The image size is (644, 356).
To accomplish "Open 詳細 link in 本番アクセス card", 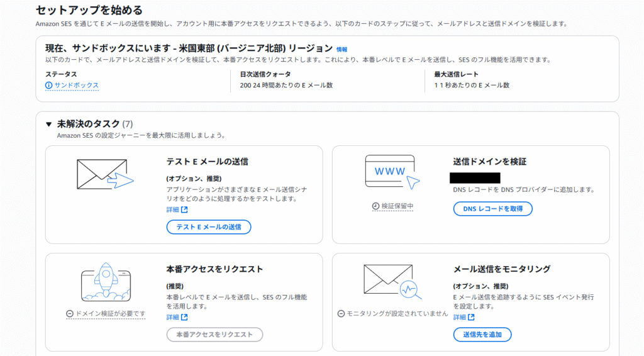I will (172, 317).
